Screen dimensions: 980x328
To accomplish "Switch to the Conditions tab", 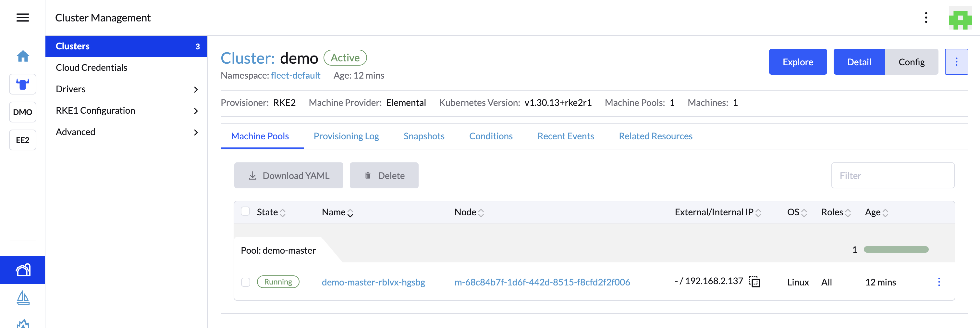I will click(491, 136).
